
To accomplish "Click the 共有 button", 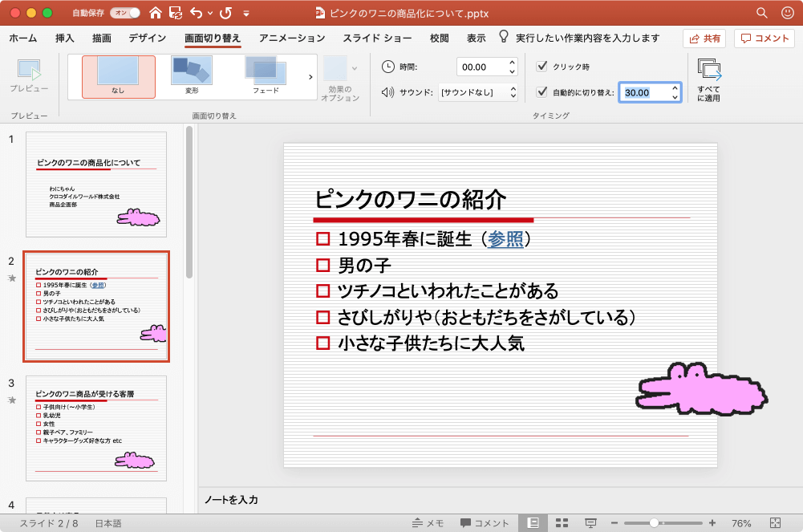I will click(704, 39).
